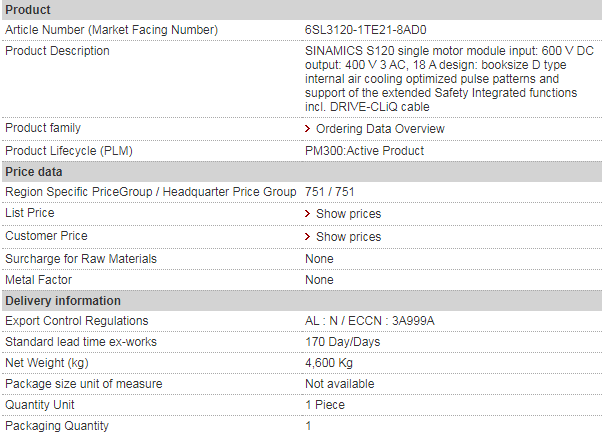Click the Surcharge for Raw Materials label
This screenshot has width=602, height=435.
[81, 259]
